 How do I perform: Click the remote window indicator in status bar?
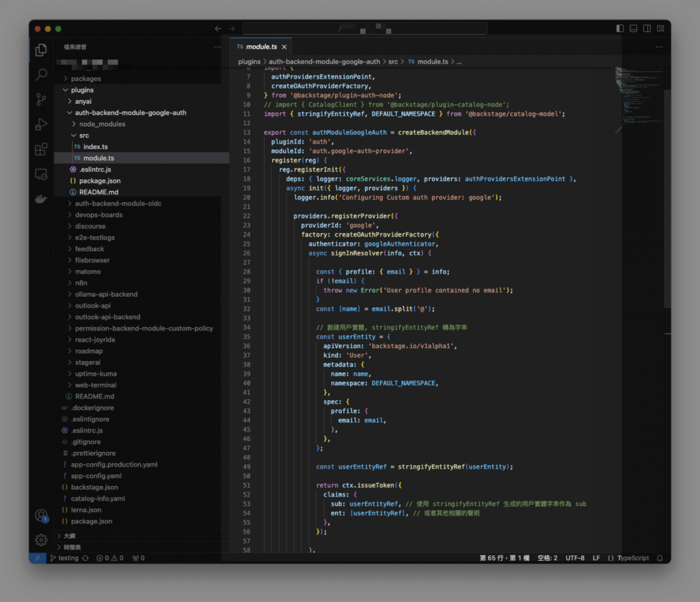point(38,558)
